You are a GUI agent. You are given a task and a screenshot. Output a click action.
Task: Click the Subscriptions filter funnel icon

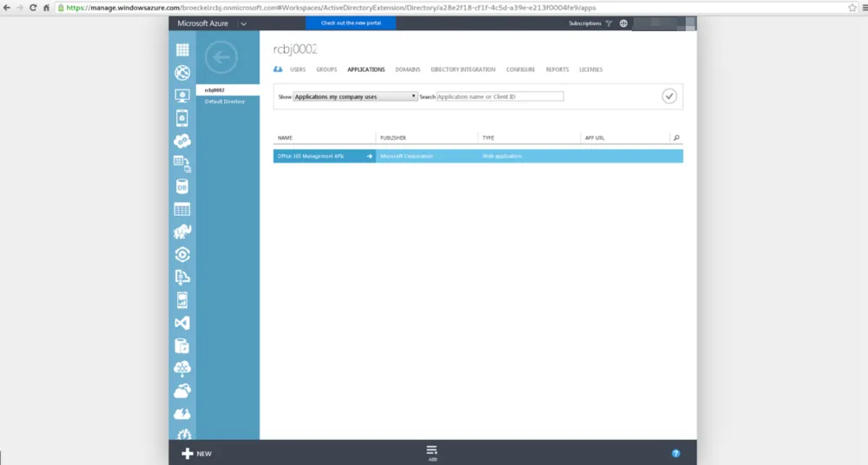608,23
